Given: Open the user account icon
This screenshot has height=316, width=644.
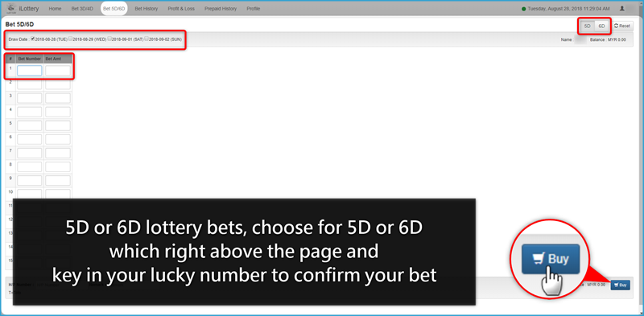Looking at the screenshot, I should (622, 8).
